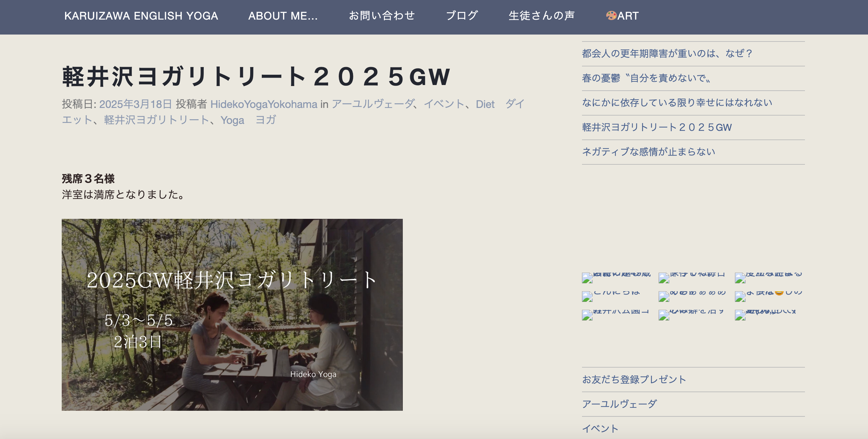Go to お問い合わせ contact page
The width and height of the screenshot is (868, 439).
click(382, 16)
